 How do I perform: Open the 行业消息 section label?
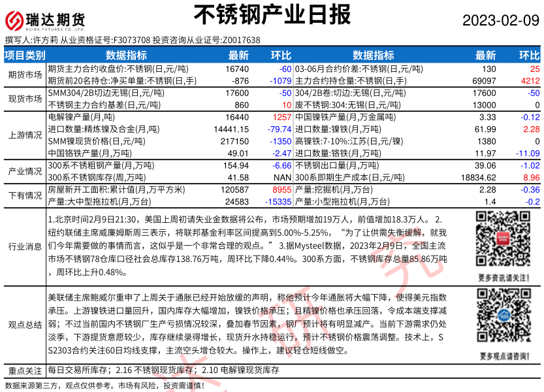point(25,246)
